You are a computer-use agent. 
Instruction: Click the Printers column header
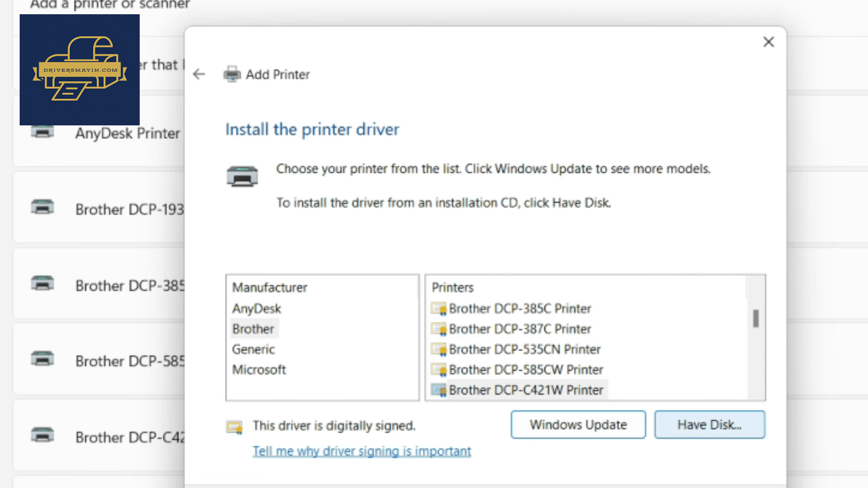[453, 287]
